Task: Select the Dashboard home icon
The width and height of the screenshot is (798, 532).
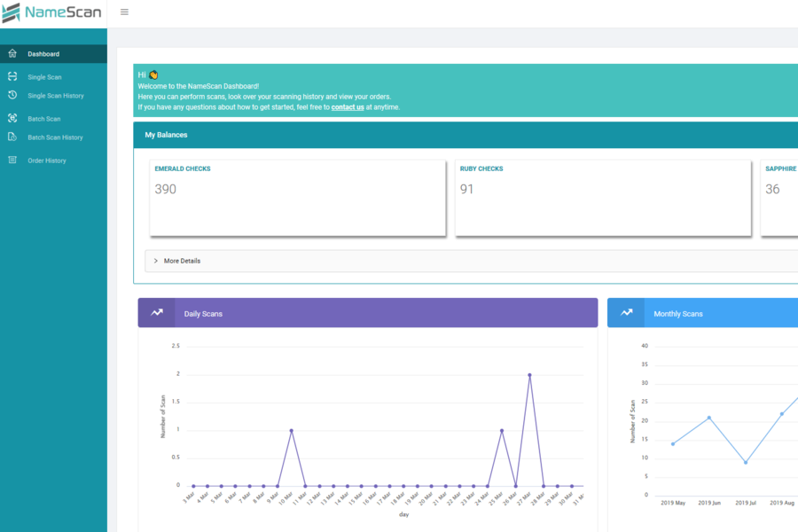Action: click(12, 54)
